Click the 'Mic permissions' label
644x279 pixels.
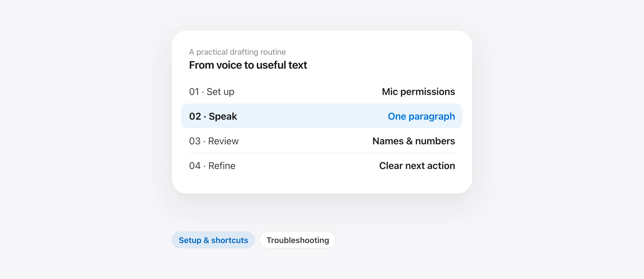[418, 92]
